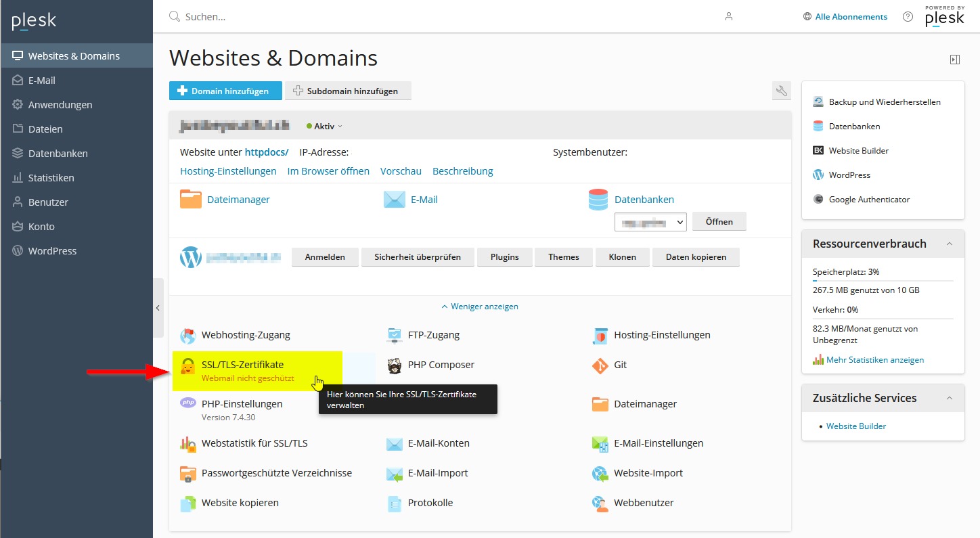Click Weniger anzeigen to collapse options
The image size is (980, 538).
pos(480,307)
